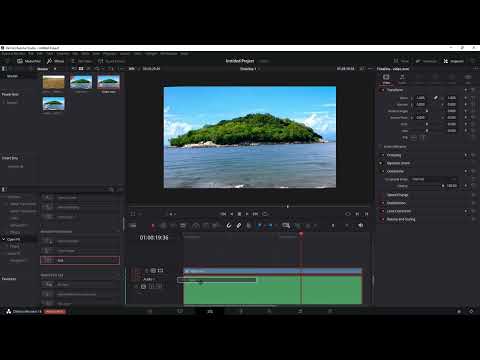Adjust the Opacity slider handle

point(443,186)
